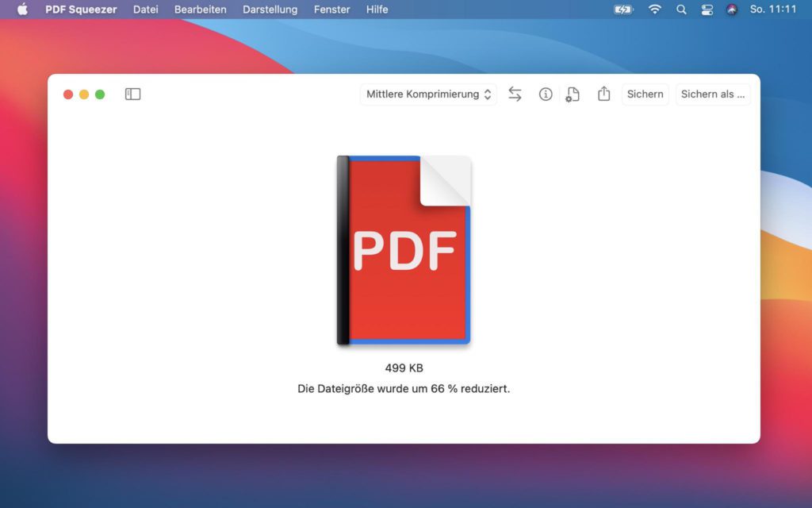Viewport: 812px width, 508px height.
Task: Select the large PDF document thumbnail
Action: pyautogui.click(x=404, y=251)
